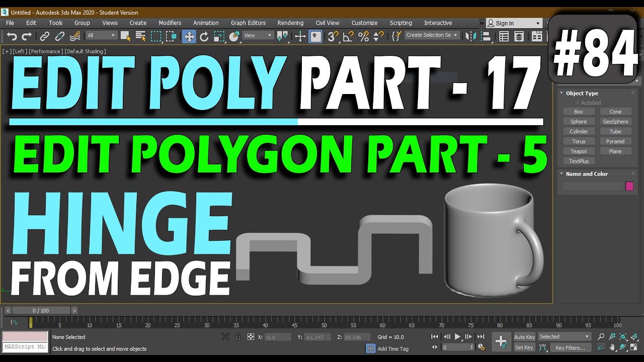Screen dimensions: 644x362
Task: Open the object color swatch
Action: tap(629, 187)
